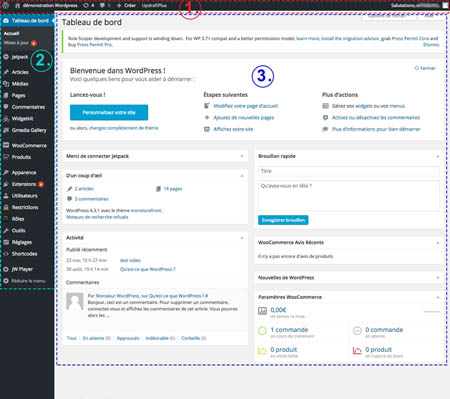Viewport: 450px width, 399px height.
Task: Open 1 commande en cours link
Action: [289, 330]
